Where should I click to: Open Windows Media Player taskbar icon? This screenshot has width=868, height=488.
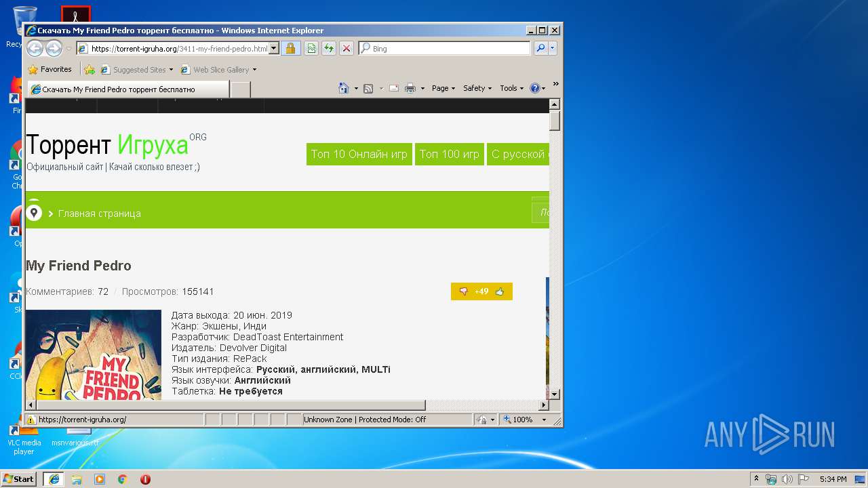100,479
